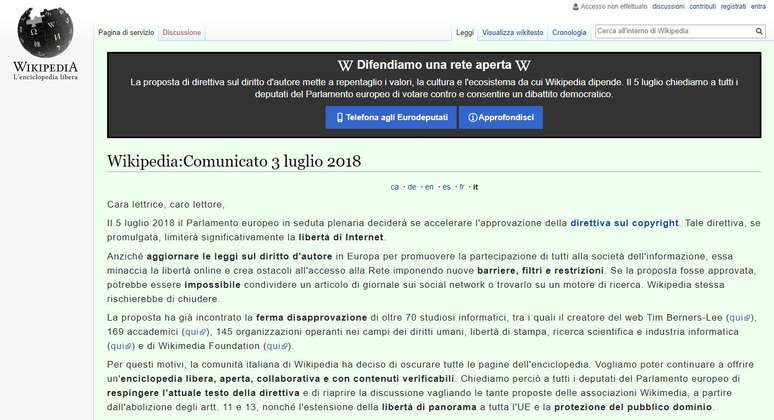Switch to the German 'de' version
Screen dimensions: 774x420
click(412, 187)
